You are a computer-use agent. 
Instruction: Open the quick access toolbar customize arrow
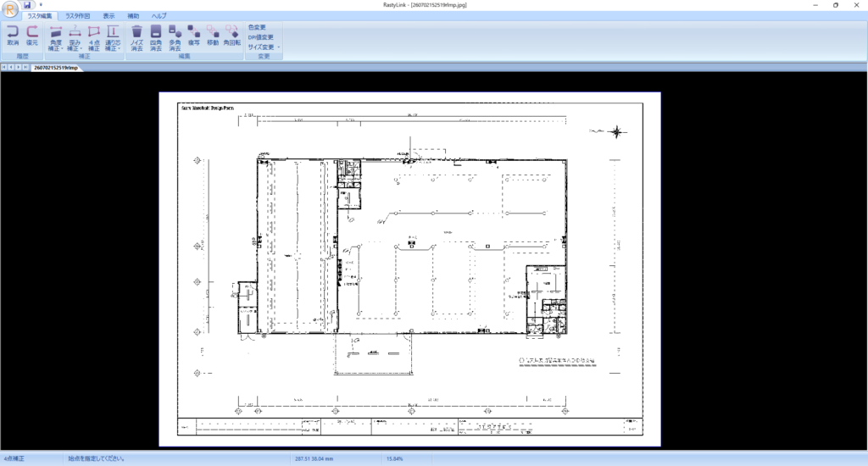coord(41,5)
